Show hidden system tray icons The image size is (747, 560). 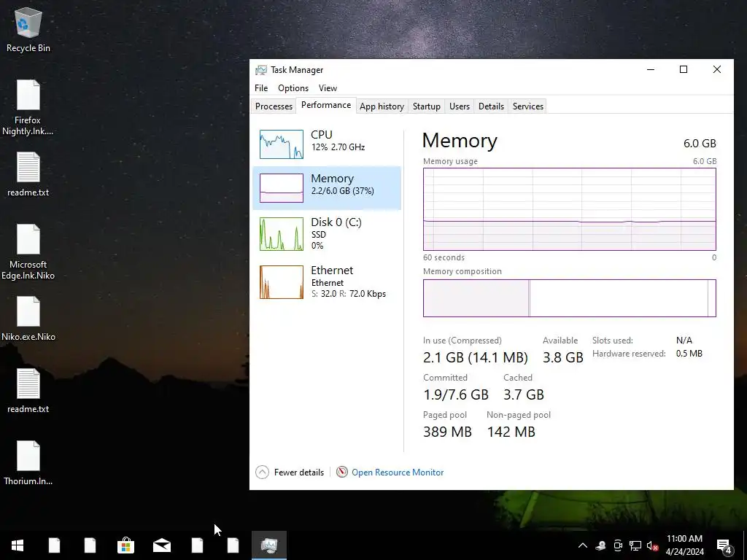[582, 545]
